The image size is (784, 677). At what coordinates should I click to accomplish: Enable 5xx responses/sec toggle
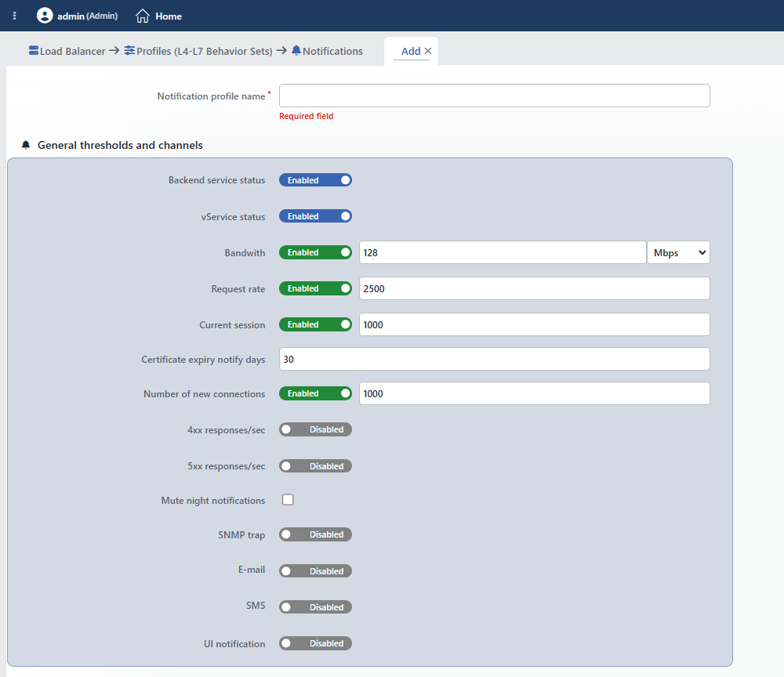tap(315, 466)
